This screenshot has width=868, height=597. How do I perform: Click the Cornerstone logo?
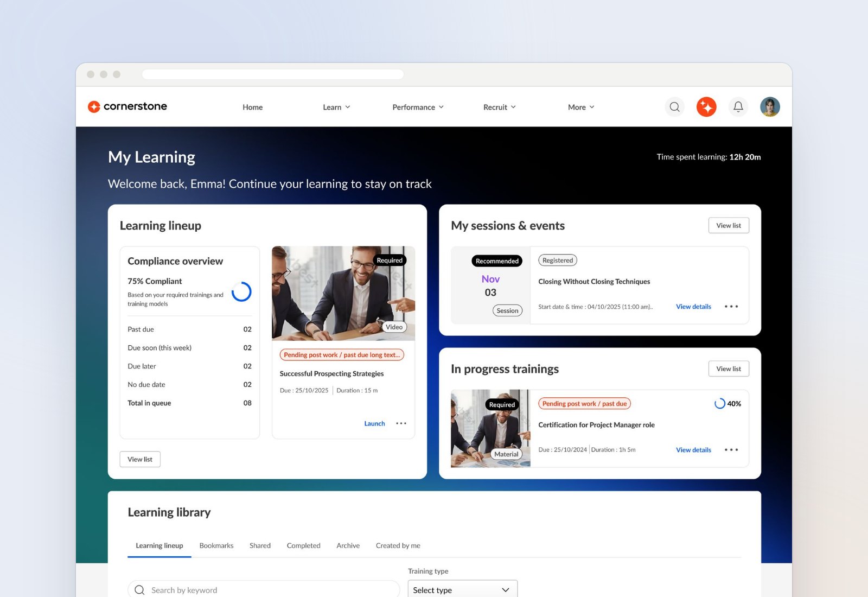127,106
